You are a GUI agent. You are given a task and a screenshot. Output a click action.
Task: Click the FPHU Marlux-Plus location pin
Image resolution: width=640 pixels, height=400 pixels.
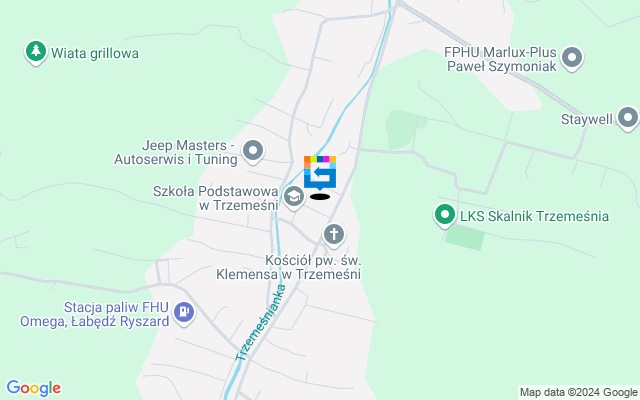(x=572, y=58)
